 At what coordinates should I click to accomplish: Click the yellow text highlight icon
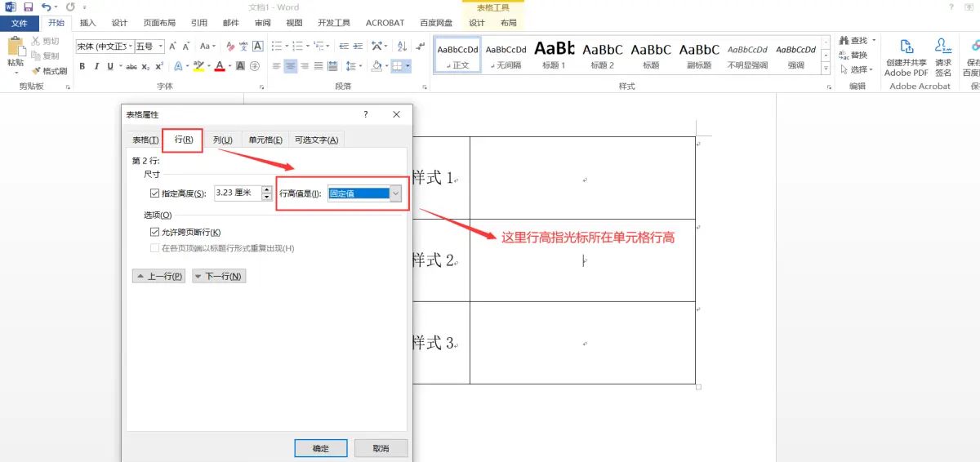click(x=198, y=65)
